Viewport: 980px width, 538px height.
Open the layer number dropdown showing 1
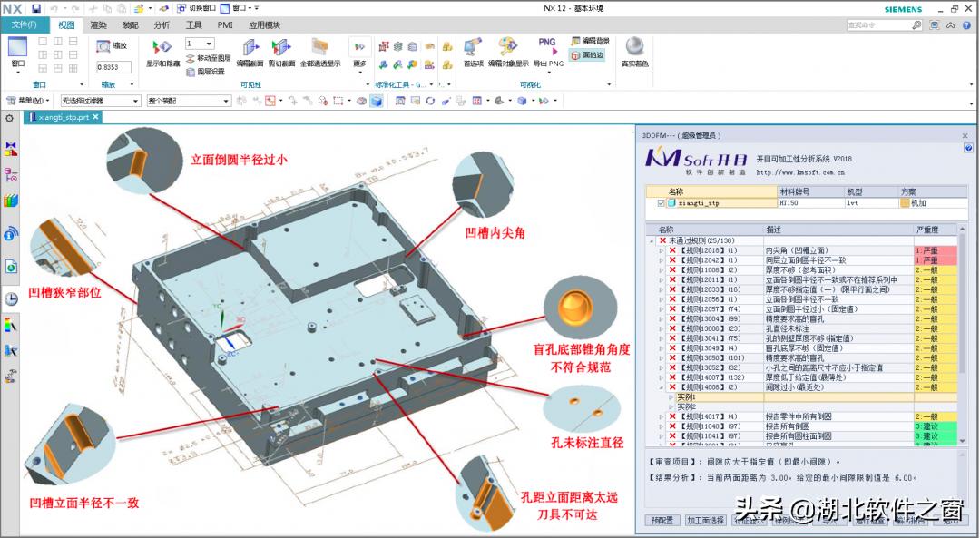click(200, 44)
